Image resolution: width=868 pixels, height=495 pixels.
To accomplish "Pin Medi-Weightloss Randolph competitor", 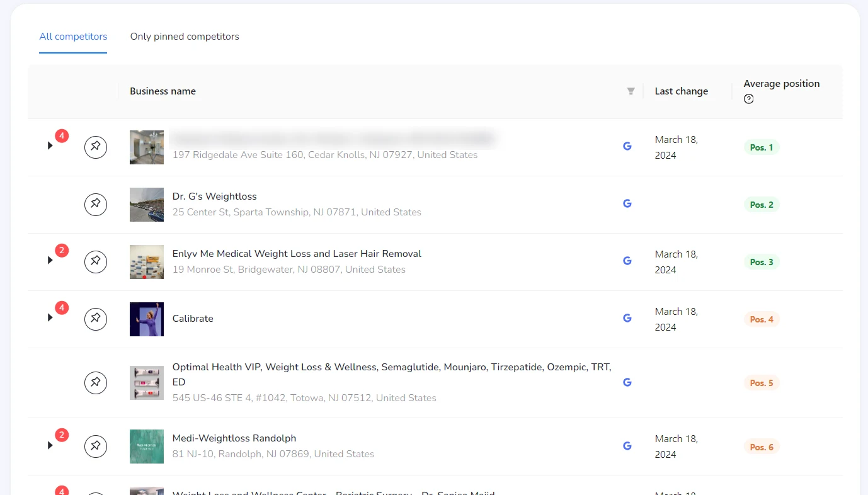I will point(96,447).
